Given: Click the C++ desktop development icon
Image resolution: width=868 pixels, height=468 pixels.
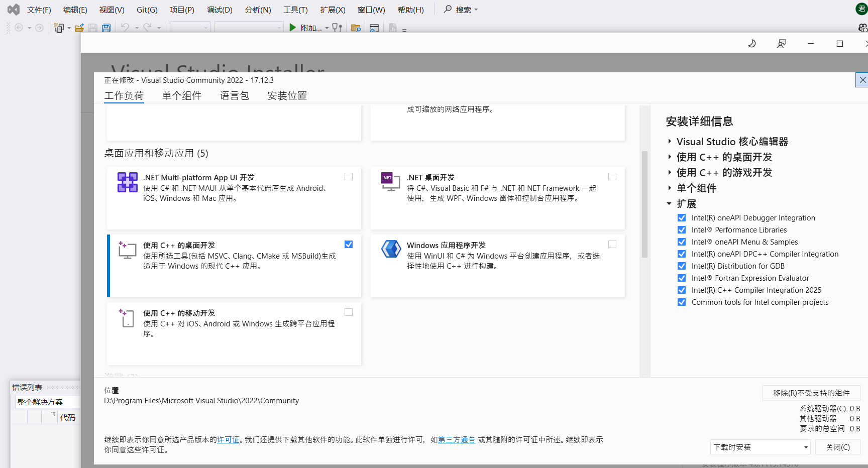Looking at the screenshot, I should point(128,250).
